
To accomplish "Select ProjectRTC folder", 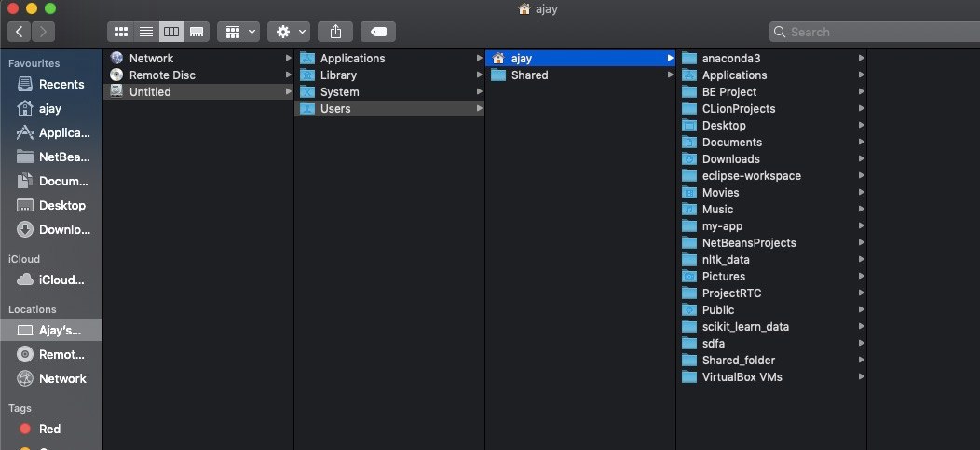I will (x=772, y=293).
